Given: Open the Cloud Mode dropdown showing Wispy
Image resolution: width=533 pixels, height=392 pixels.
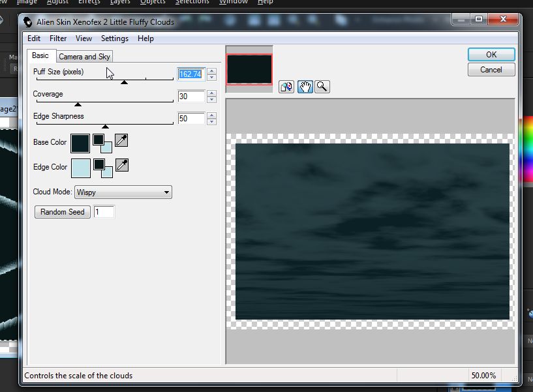Looking at the screenshot, I should [123, 192].
